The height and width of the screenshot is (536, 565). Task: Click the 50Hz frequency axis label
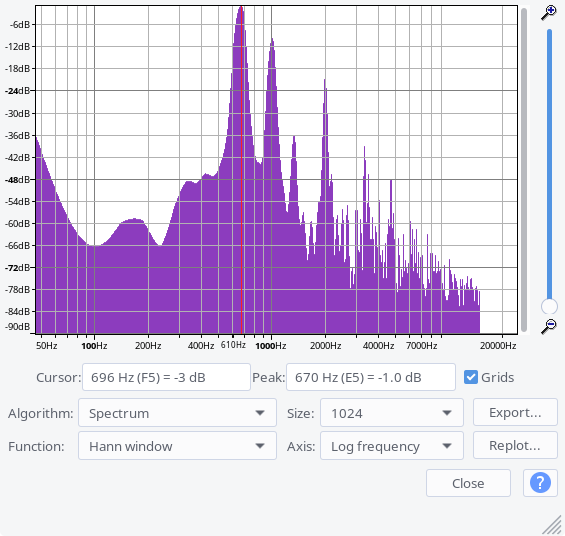(46, 346)
